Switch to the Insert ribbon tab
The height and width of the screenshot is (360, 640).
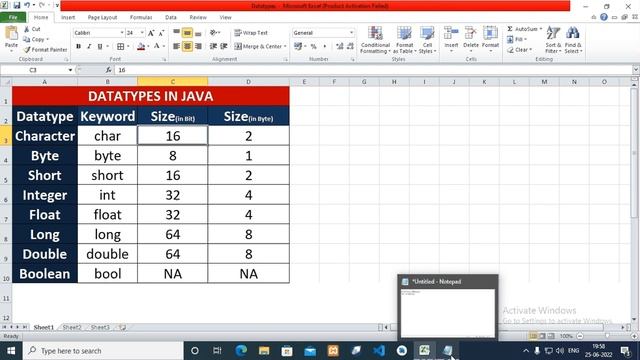coord(68,18)
